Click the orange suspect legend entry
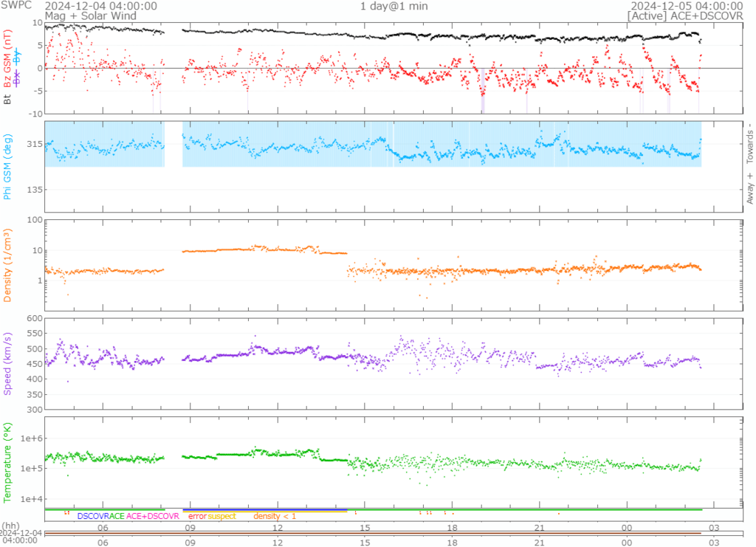 pos(221,516)
